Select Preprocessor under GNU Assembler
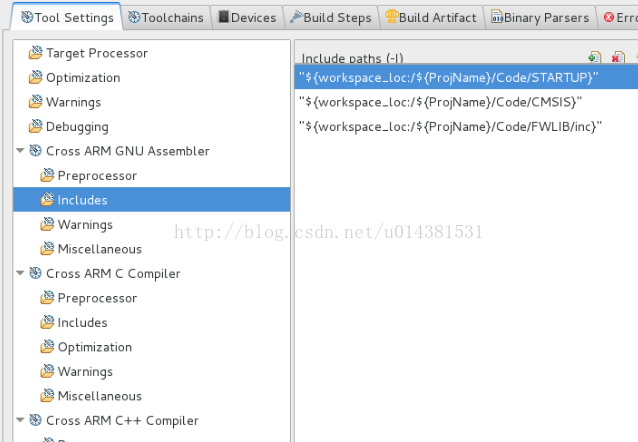 click(x=97, y=176)
